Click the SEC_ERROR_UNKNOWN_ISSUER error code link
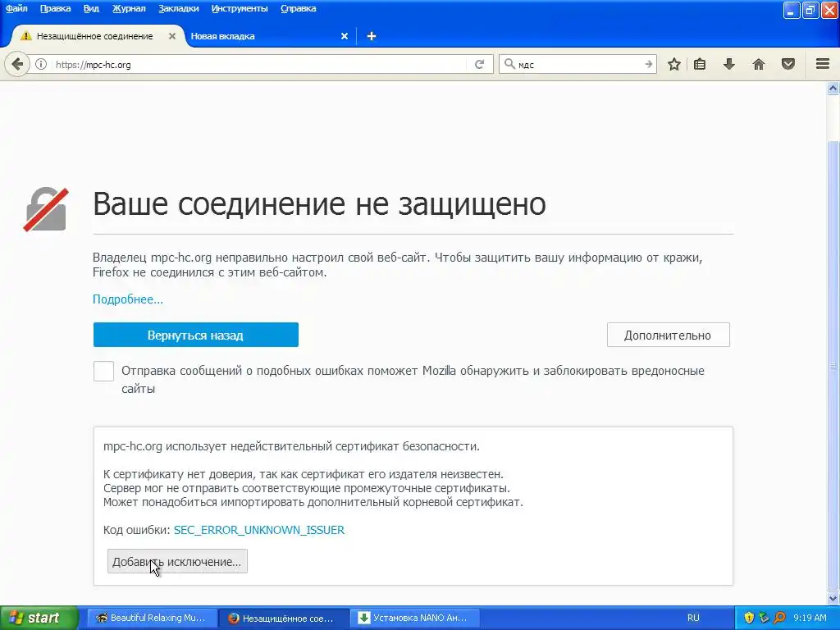 [258, 530]
